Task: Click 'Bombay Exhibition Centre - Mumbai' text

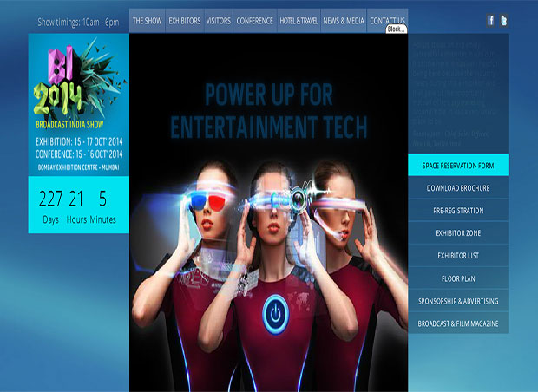Action: click(79, 167)
